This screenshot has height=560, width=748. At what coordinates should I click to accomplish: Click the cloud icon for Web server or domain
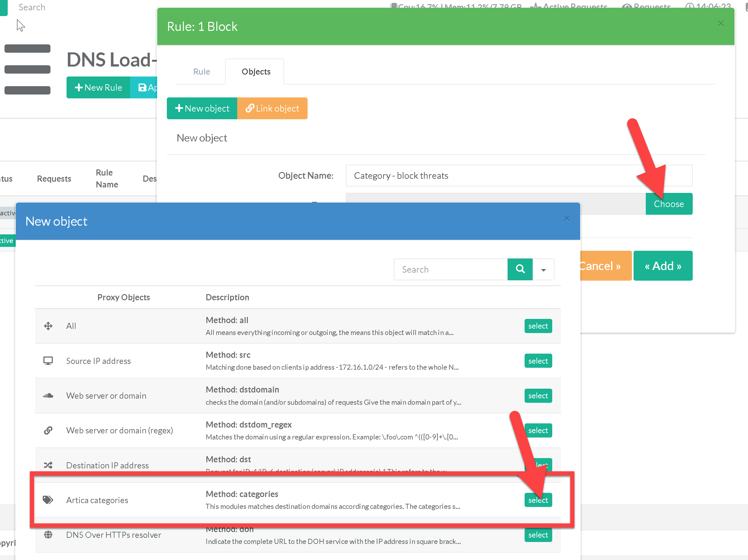tap(48, 395)
